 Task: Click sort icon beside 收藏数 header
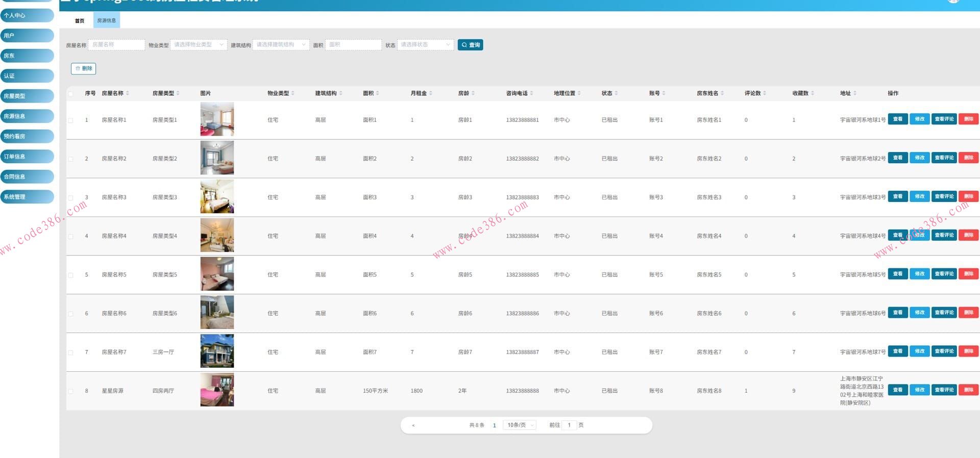point(813,93)
